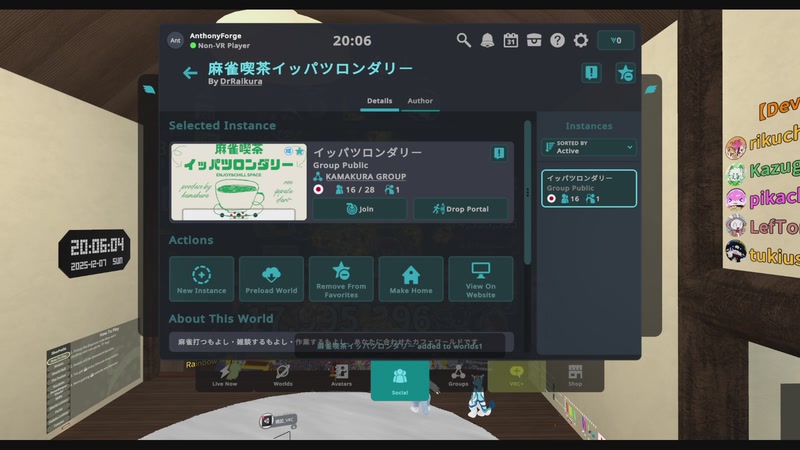
Task: Open the inventory chest icon
Action: [534, 40]
